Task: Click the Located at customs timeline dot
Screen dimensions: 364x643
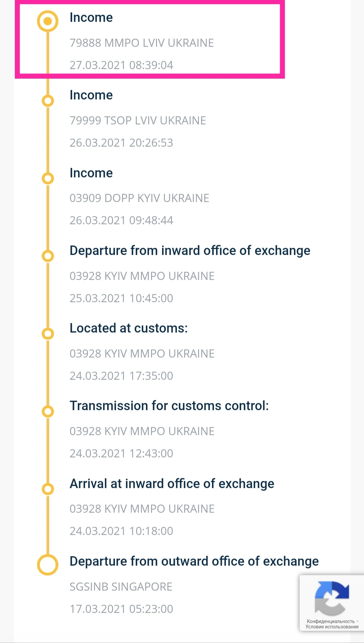Action: coord(48,334)
